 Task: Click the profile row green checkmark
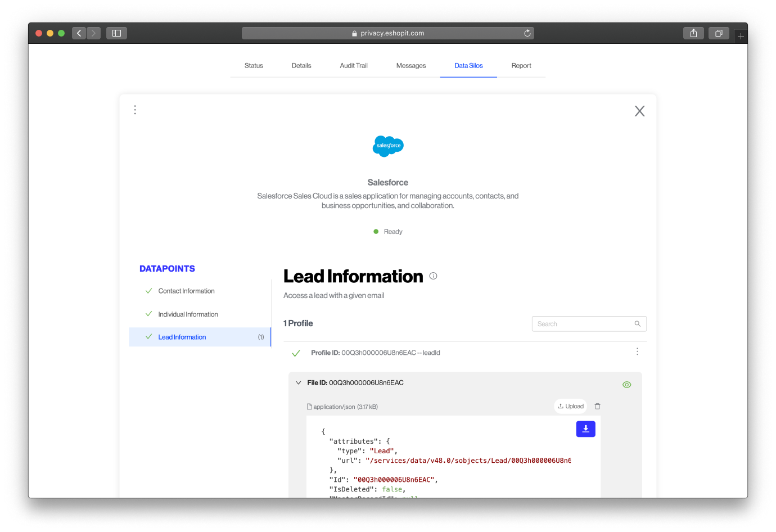point(296,353)
